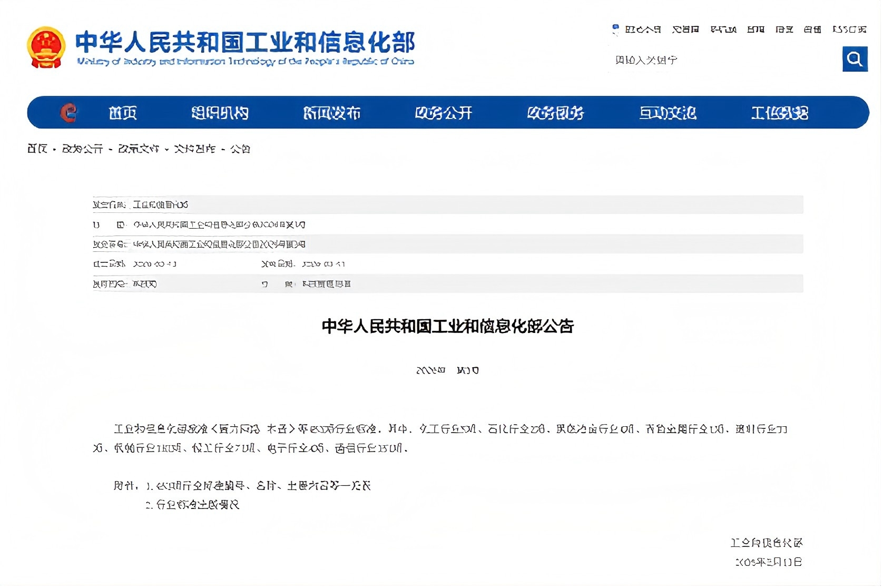Image resolution: width=883 pixels, height=588 pixels.
Task: Click the 政务公开 breadcrumb link
Action: click(82, 149)
